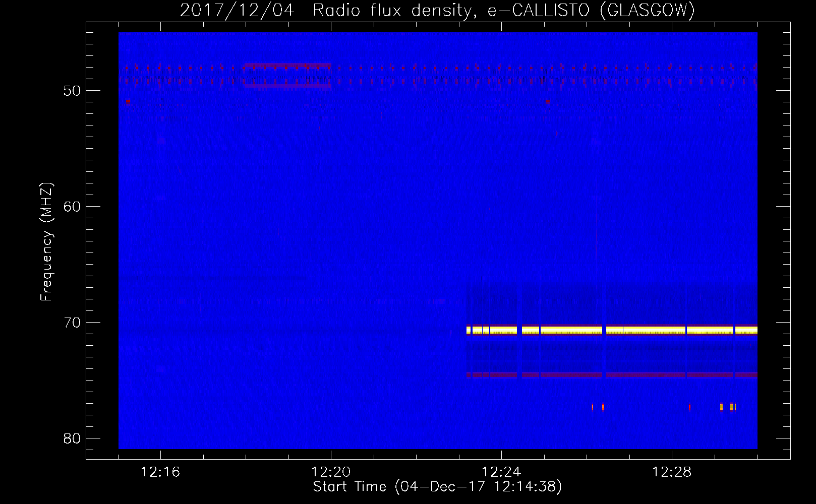Click the plot title text at the top
The image size is (816, 504).
click(437, 10)
